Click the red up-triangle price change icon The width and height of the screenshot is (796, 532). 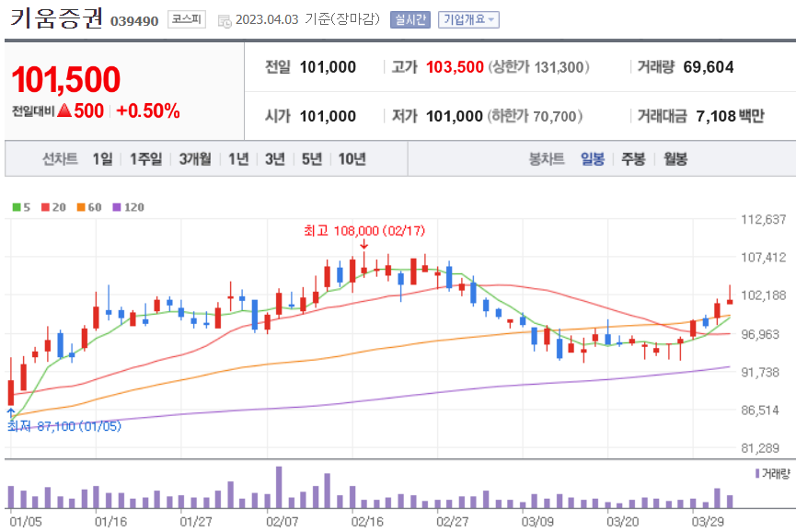point(64,110)
